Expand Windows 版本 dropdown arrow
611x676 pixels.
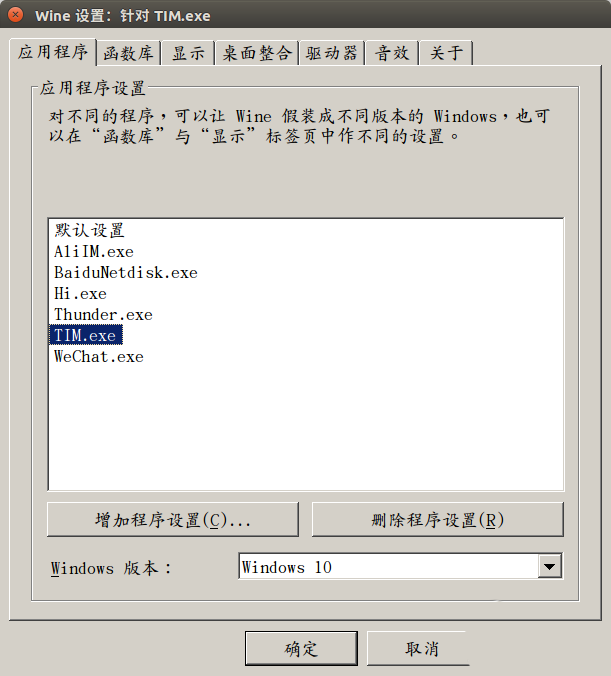pos(549,566)
